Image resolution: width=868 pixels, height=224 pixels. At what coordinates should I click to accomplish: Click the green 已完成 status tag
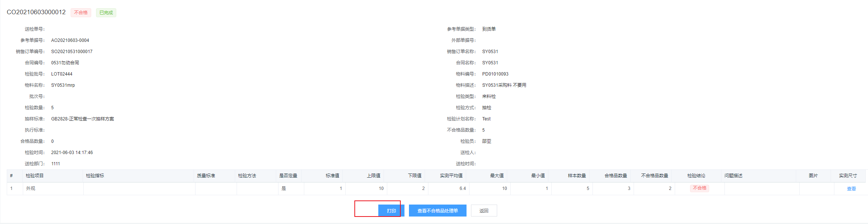pyautogui.click(x=106, y=13)
